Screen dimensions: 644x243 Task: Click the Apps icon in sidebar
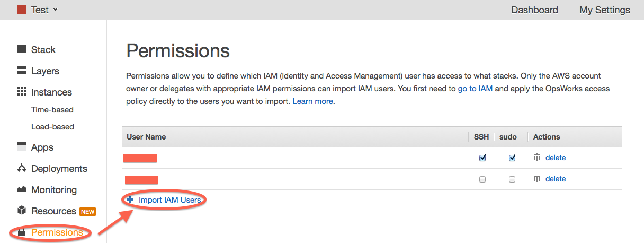click(22, 147)
